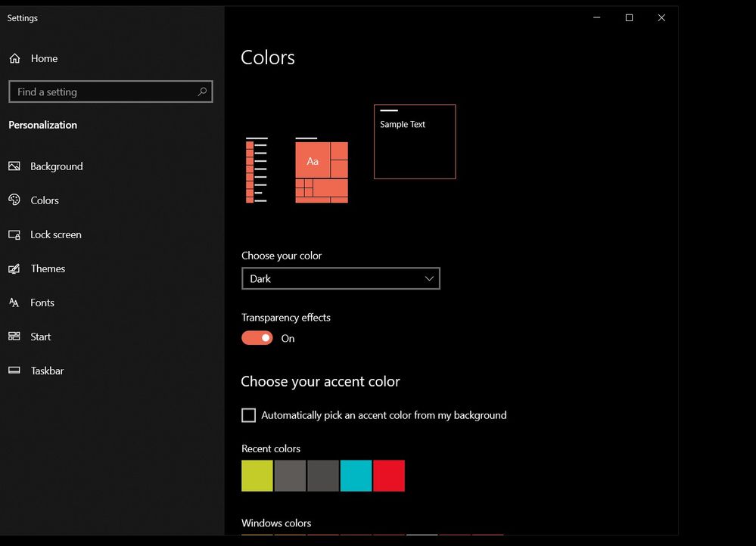The image size is (756, 546).
Task: Click the Background picture icon
Action: [14, 166]
